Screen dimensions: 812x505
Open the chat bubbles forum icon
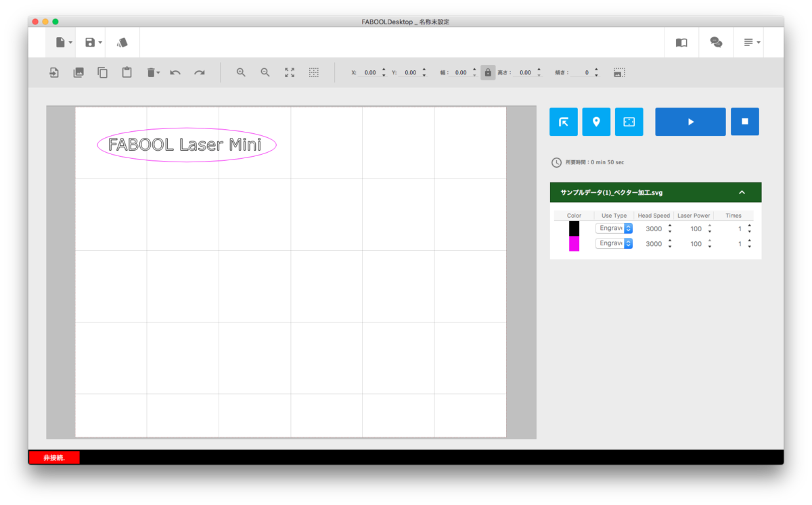(x=716, y=43)
